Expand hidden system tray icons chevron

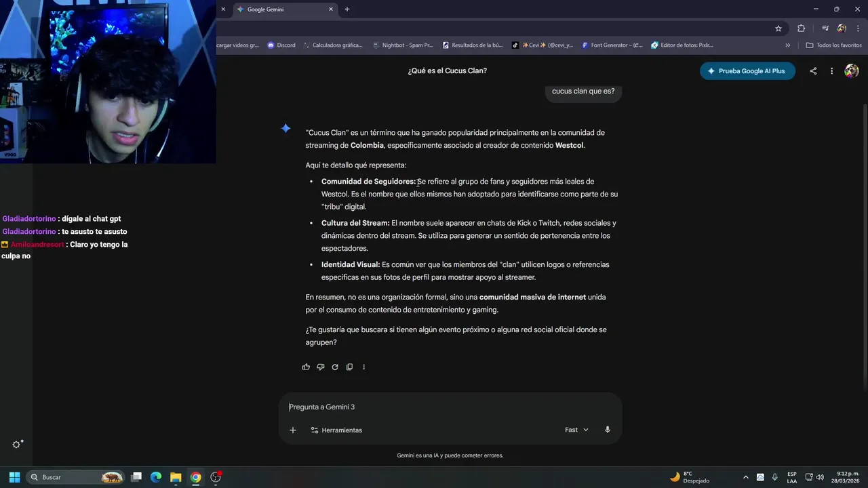coord(746,477)
